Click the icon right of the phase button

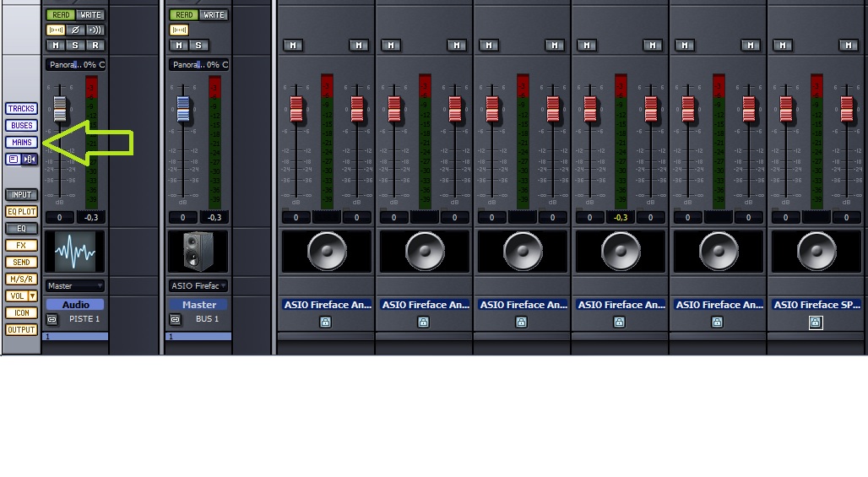(x=95, y=30)
